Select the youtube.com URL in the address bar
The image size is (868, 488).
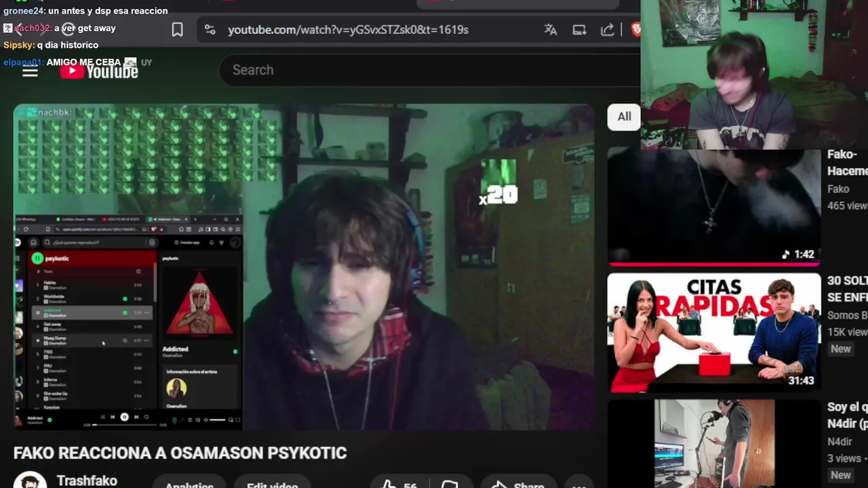click(348, 30)
